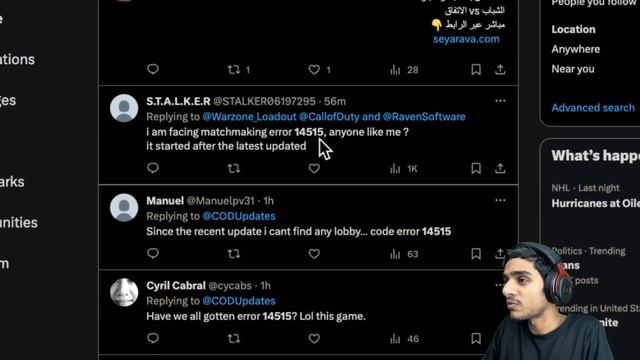The height and width of the screenshot is (360, 640).
Task: Bookmark Cyril Cabral's tweet
Action: point(476,338)
